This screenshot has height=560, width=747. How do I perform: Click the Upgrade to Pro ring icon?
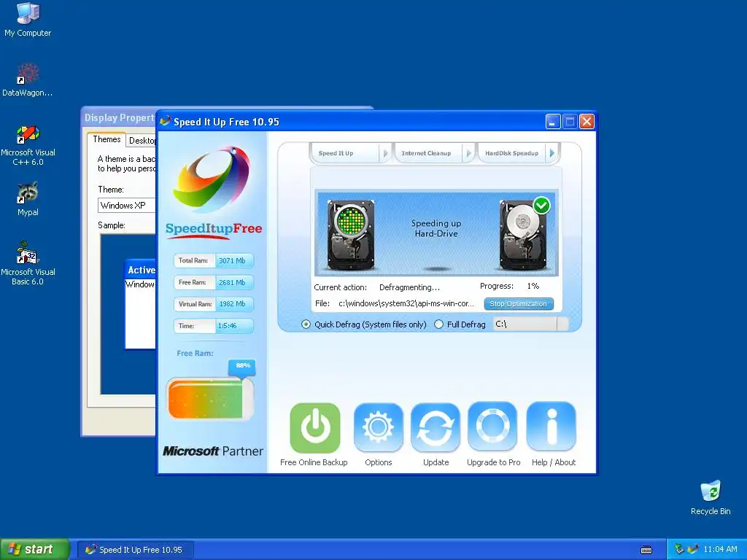tap(492, 426)
